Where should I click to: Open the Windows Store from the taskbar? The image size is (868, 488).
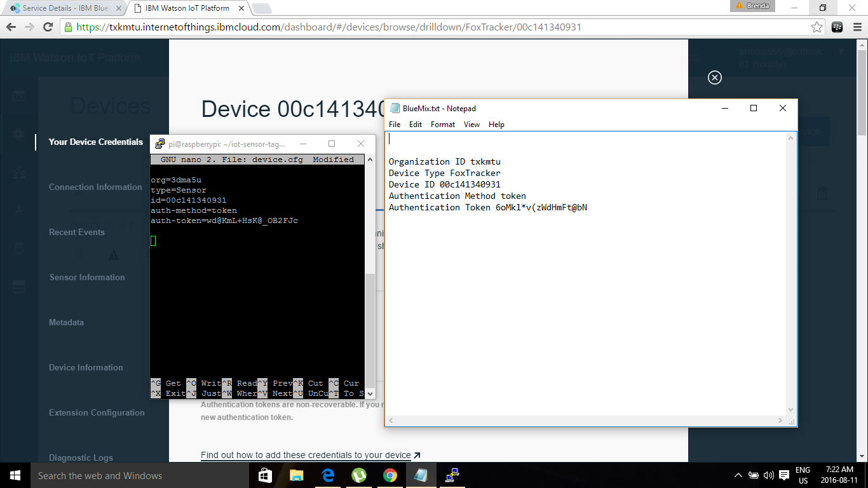point(266,475)
